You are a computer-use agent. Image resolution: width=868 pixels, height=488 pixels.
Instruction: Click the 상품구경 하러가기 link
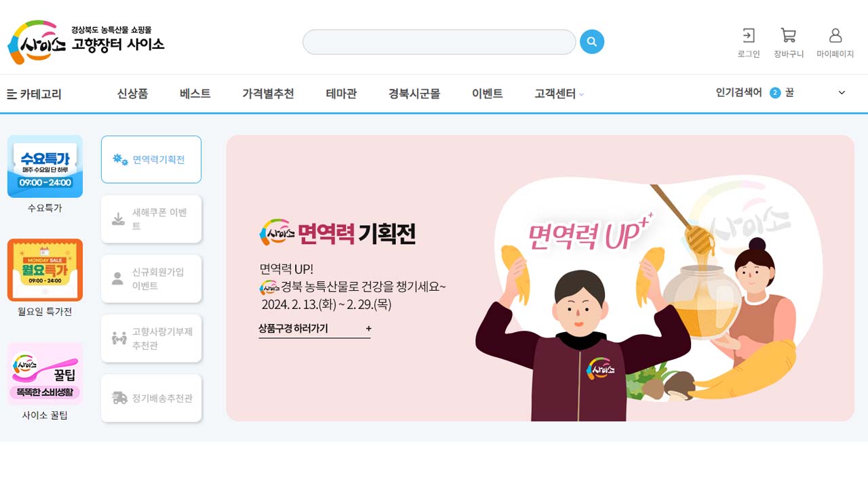click(315, 329)
